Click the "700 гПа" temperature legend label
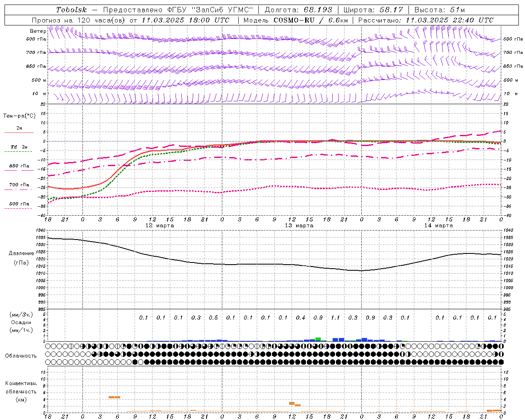The width and height of the screenshot is (525, 420). pos(19,185)
